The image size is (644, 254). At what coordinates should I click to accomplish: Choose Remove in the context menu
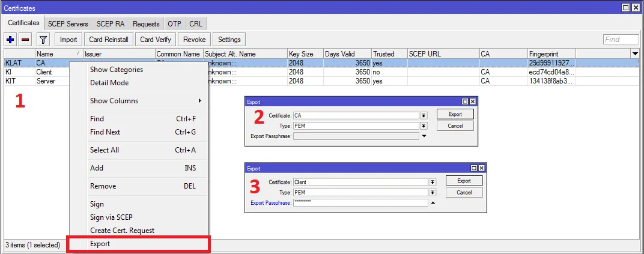(x=139, y=186)
